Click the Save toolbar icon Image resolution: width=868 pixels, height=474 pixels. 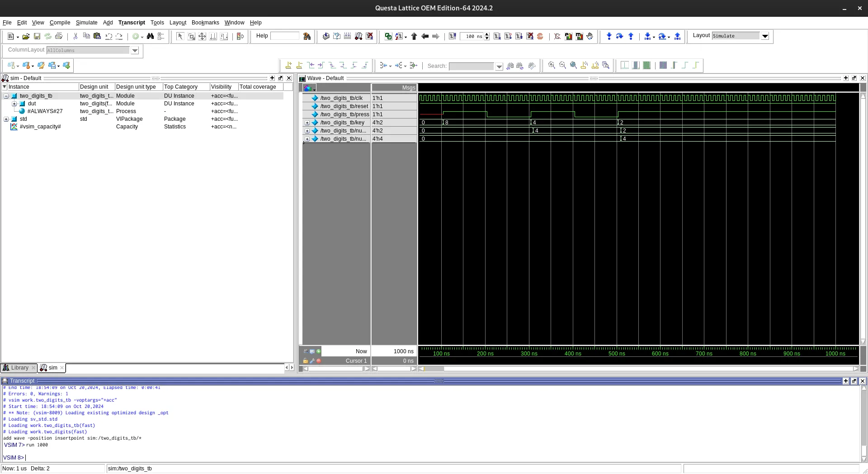tap(37, 36)
